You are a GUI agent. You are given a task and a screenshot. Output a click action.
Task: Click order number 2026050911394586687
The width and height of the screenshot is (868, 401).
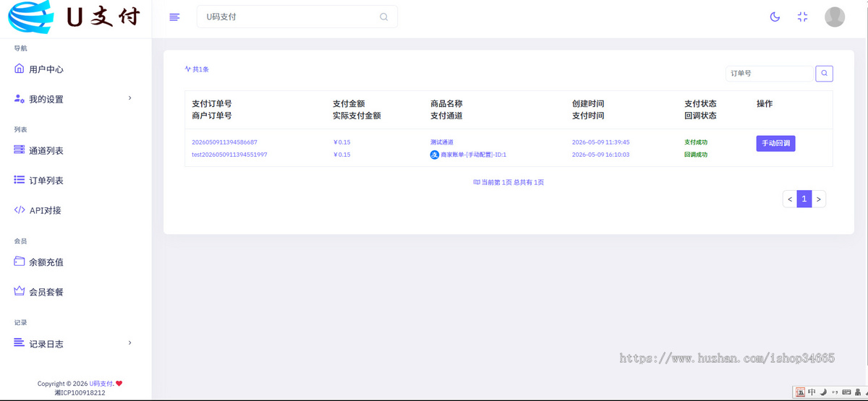point(224,142)
